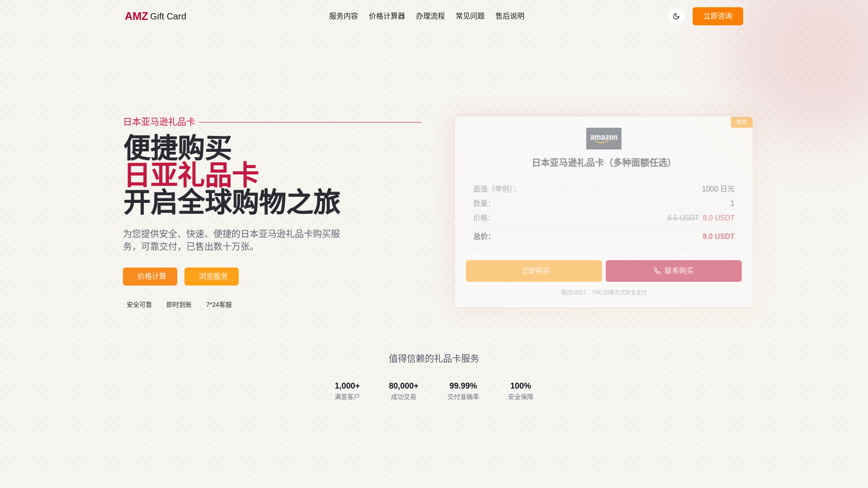868x488 pixels.
Task: Open the 服务内容 navigation item
Action: 343,16
